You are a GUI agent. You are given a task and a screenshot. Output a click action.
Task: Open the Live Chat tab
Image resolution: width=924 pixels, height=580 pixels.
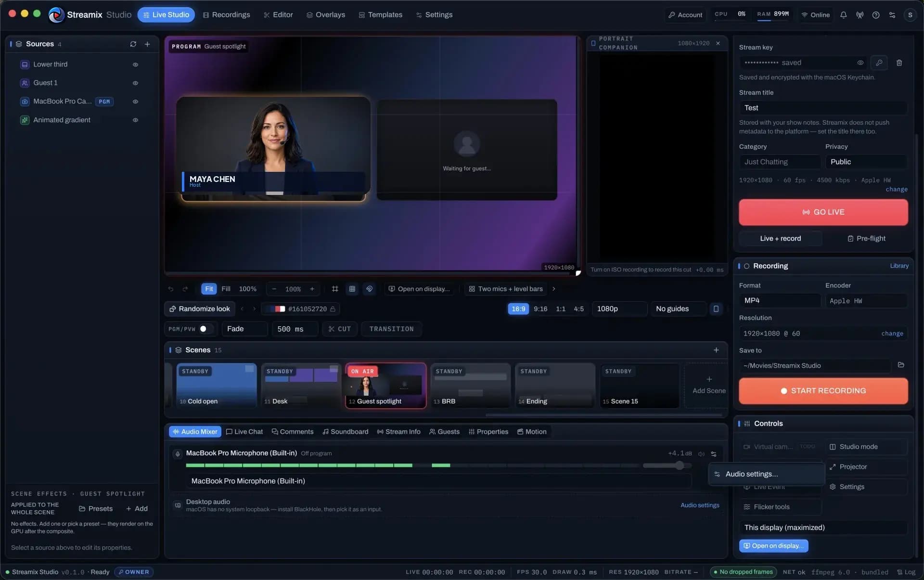point(244,432)
